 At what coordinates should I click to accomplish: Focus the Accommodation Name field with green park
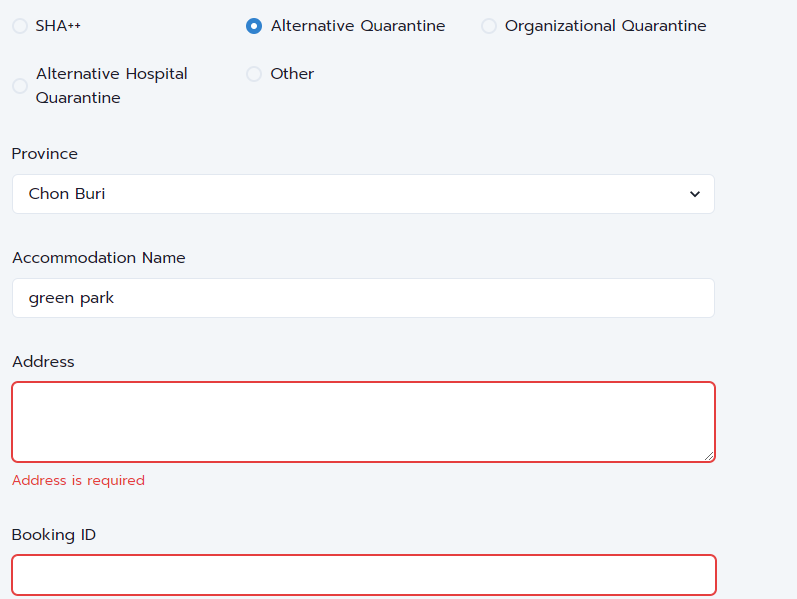(x=363, y=298)
